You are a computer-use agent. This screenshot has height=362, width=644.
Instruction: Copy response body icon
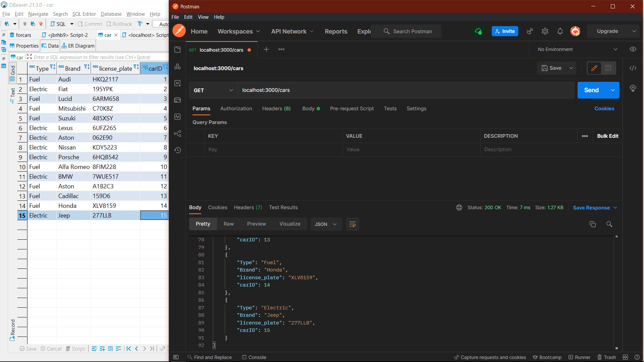593,224
